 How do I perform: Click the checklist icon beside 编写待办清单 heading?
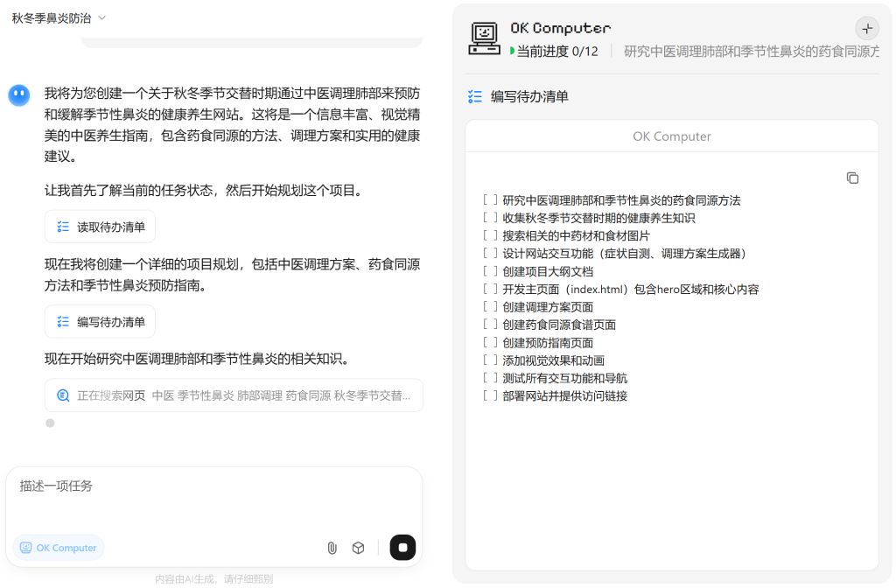475,96
